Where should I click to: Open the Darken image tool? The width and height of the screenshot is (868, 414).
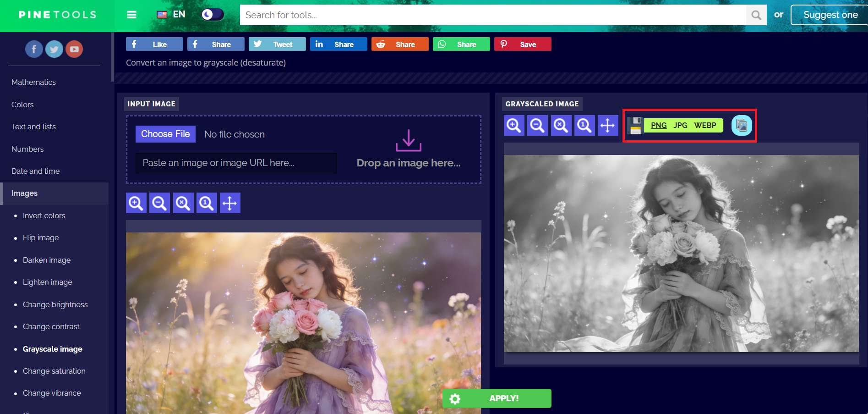pyautogui.click(x=47, y=260)
